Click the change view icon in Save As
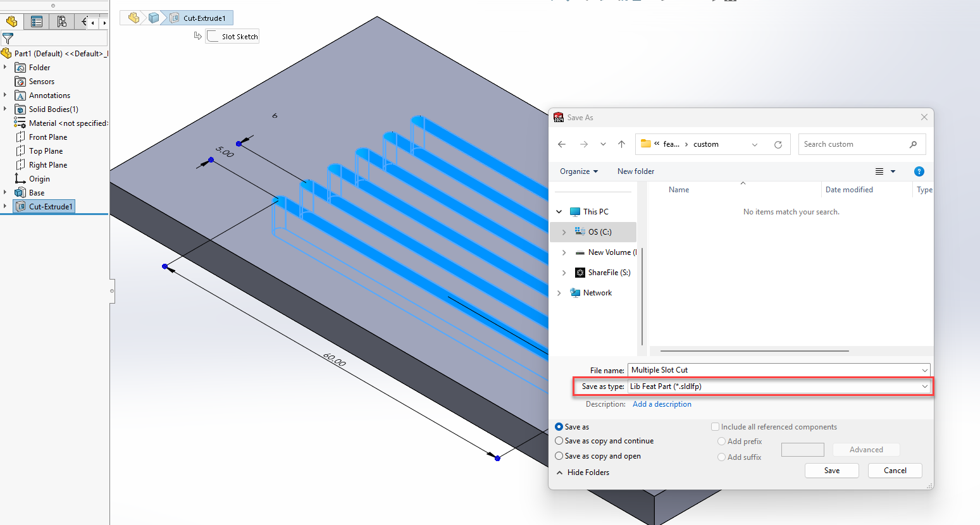Image resolution: width=980 pixels, height=525 pixels. [879, 171]
